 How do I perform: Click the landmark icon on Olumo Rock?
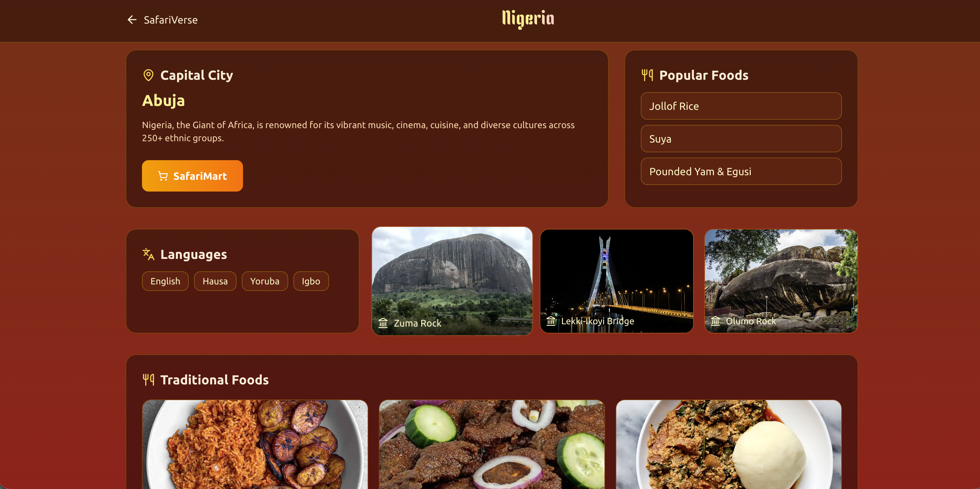point(715,321)
